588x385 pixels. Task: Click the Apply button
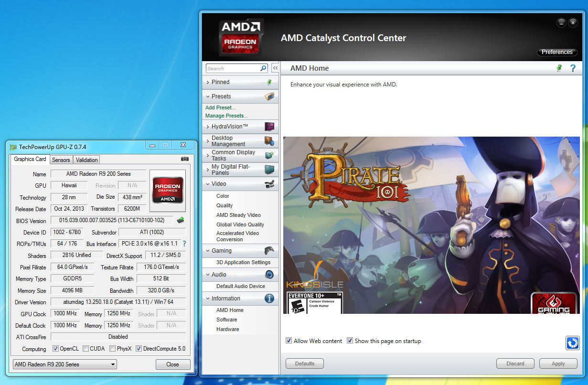point(558,364)
